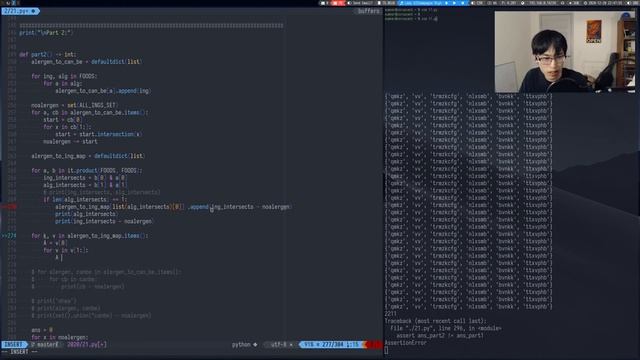640x360 pixels.
Task: Click the 'for x in noalergen:' line
Action: point(60,337)
